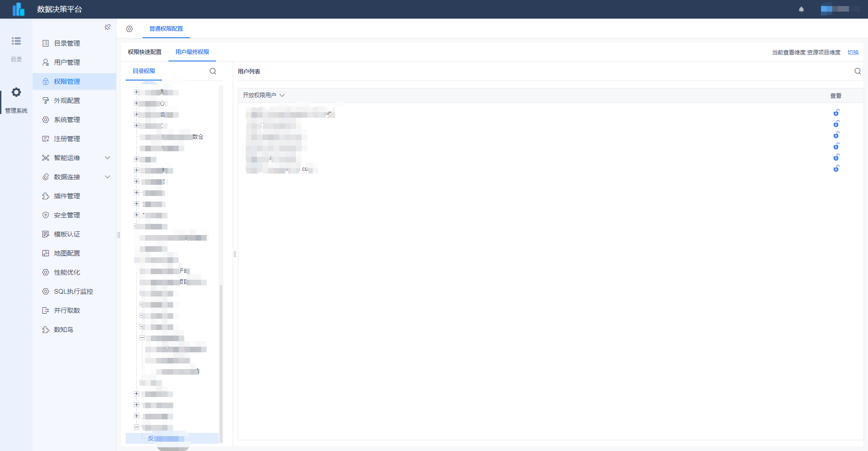The height and width of the screenshot is (451, 868).
Task: Click the lock icon in the second user row
Action: (x=836, y=124)
